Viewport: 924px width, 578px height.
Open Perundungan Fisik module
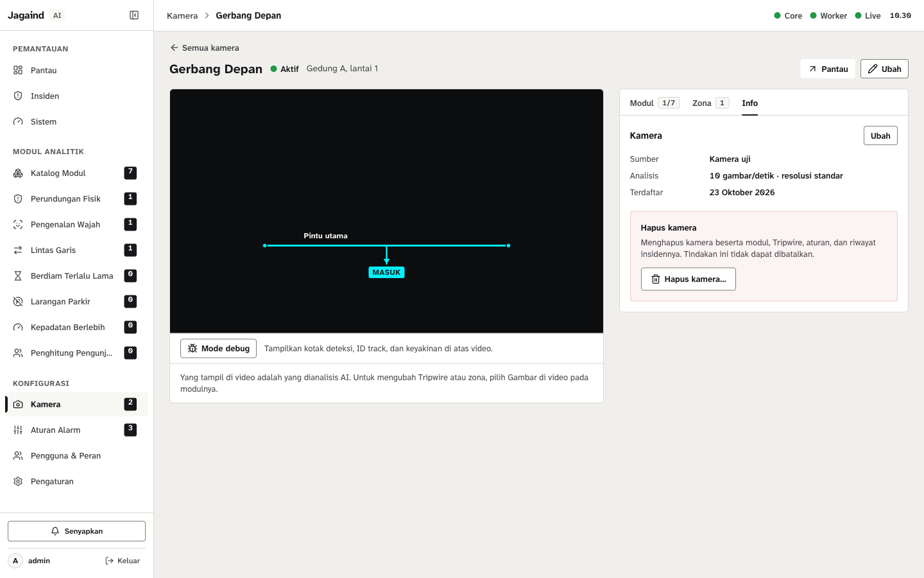click(x=76, y=198)
